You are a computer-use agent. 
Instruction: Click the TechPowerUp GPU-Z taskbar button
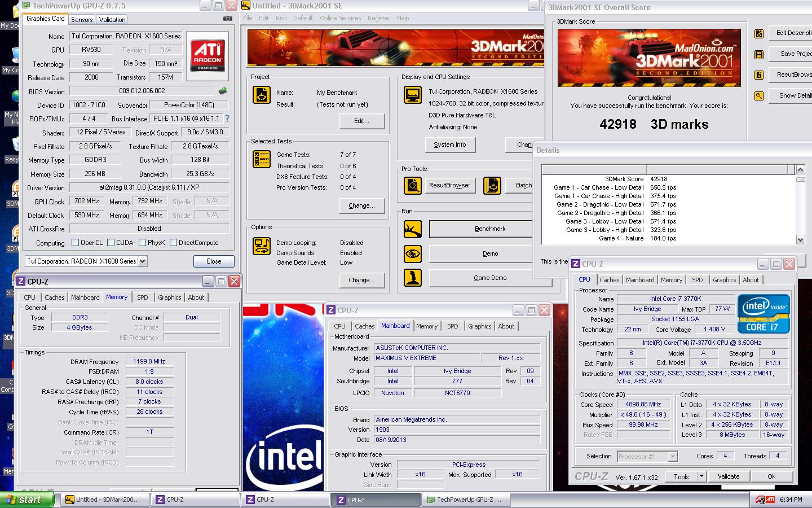point(466,500)
